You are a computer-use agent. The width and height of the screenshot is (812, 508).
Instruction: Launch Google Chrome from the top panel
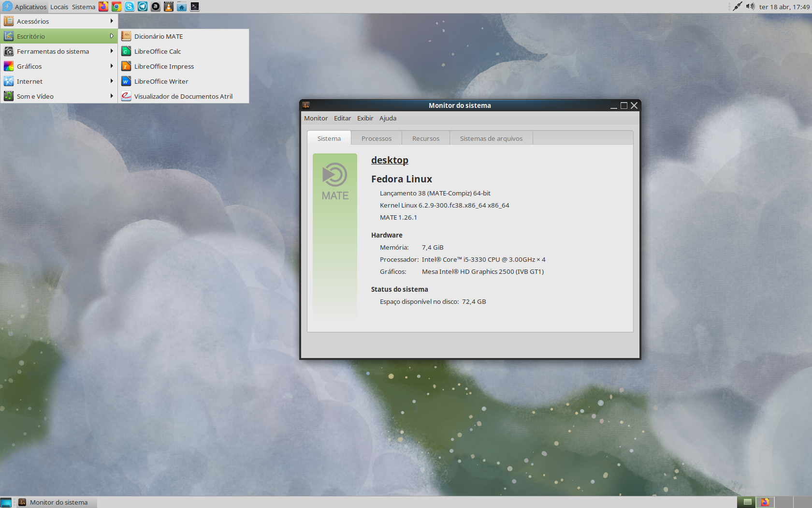pyautogui.click(x=116, y=7)
